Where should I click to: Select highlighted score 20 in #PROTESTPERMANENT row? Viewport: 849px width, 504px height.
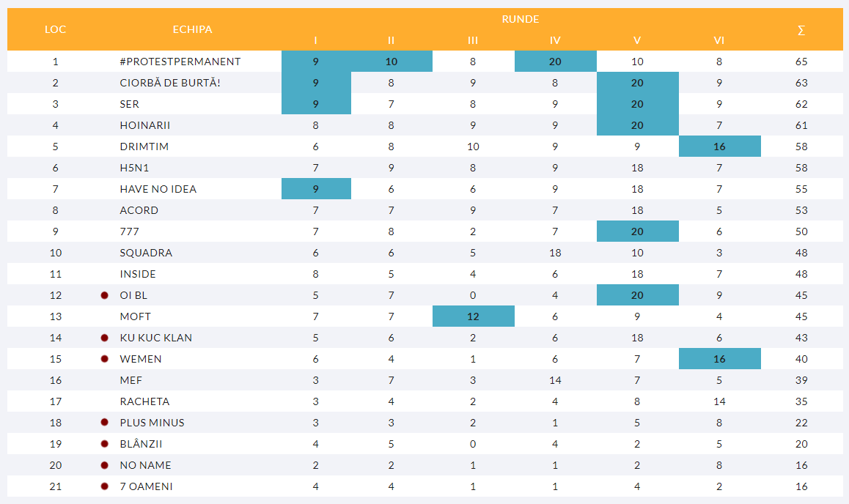point(555,62)
